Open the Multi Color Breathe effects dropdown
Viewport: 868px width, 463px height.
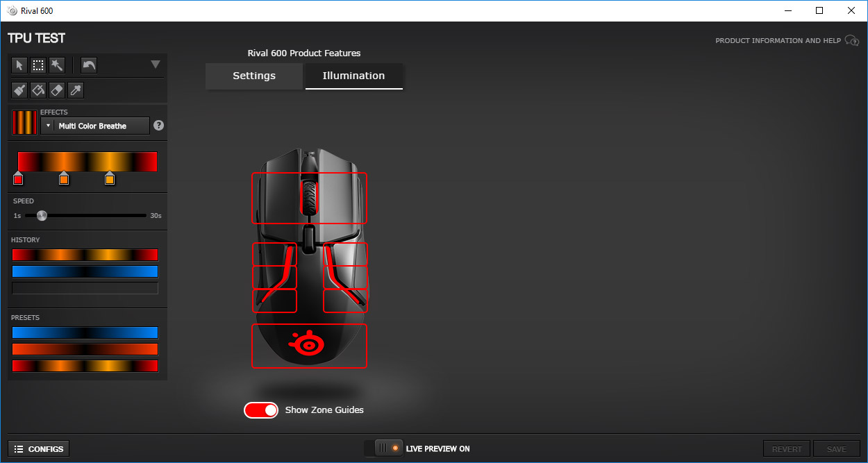pos(95,126)
